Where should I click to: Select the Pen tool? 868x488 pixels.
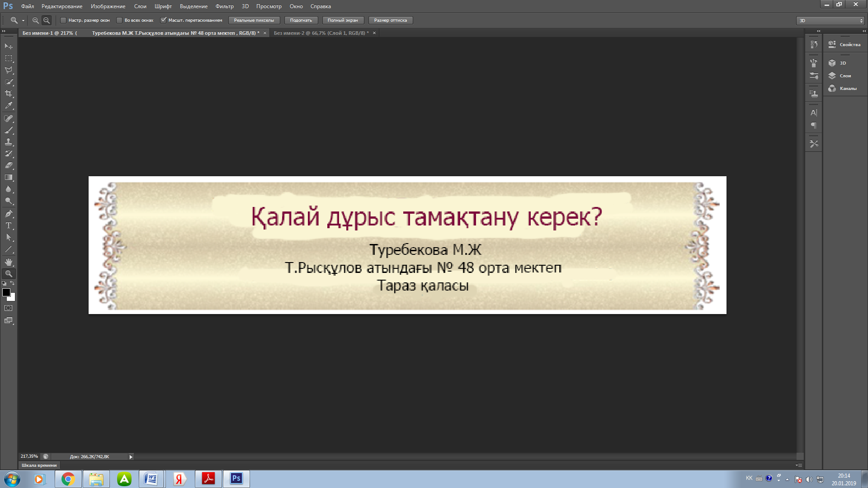[9, 214]
